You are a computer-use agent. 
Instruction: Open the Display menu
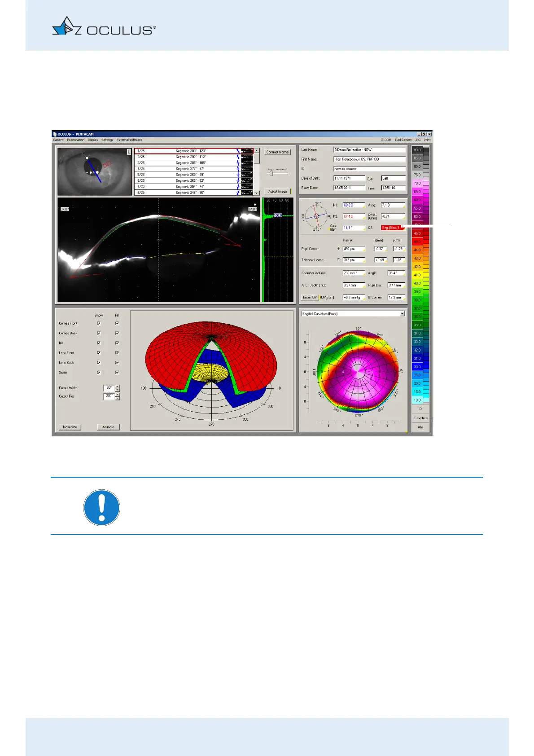pos(93,140)
